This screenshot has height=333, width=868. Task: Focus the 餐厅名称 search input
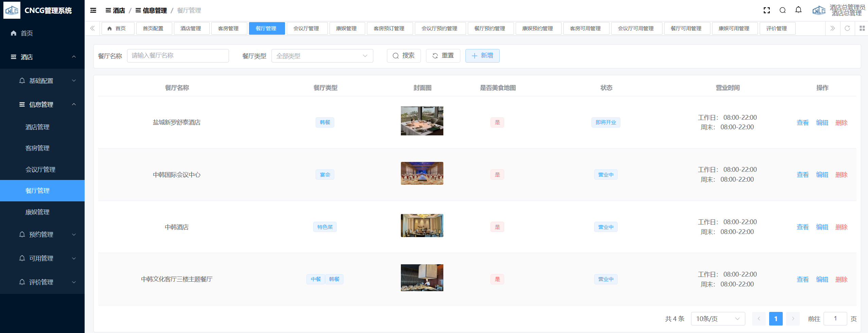click(178, 56)
